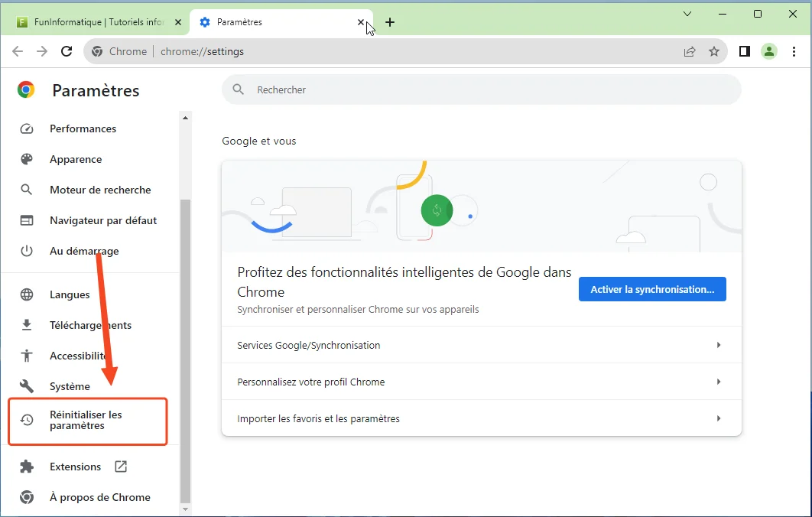Viewport: 812px width, 517px height.
Task: Click the sidebar scrollbar thumb
Action: click(x=185, y=351)
